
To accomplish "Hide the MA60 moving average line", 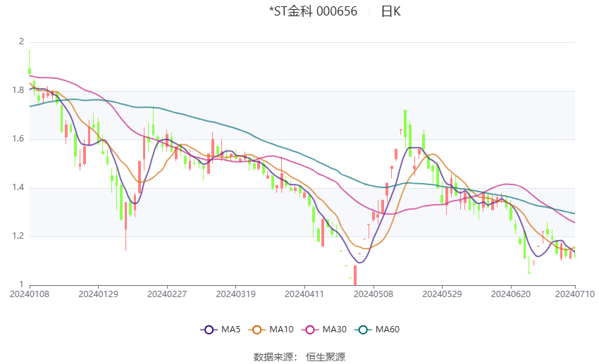I will (381, 329).
